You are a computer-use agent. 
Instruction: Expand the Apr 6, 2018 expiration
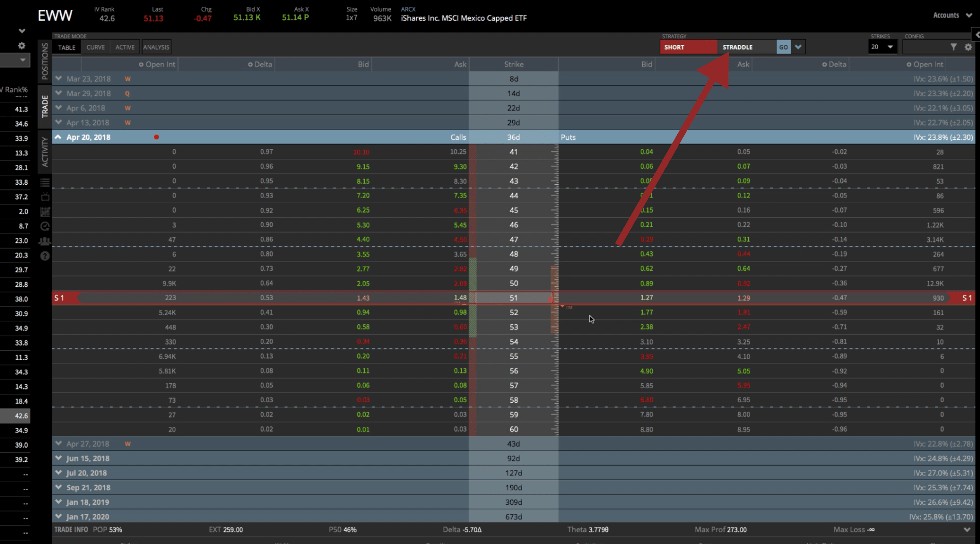pos(58,108)
